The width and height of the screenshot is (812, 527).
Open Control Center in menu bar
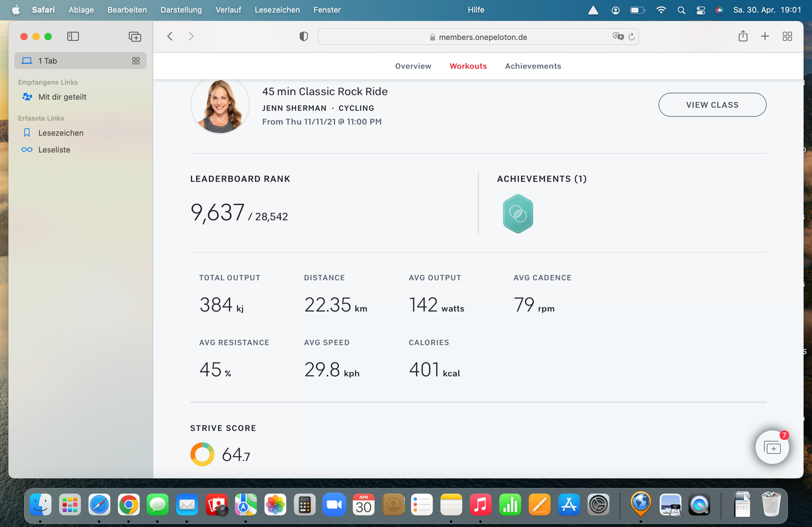pyautogui.click(x=700, y=10)
